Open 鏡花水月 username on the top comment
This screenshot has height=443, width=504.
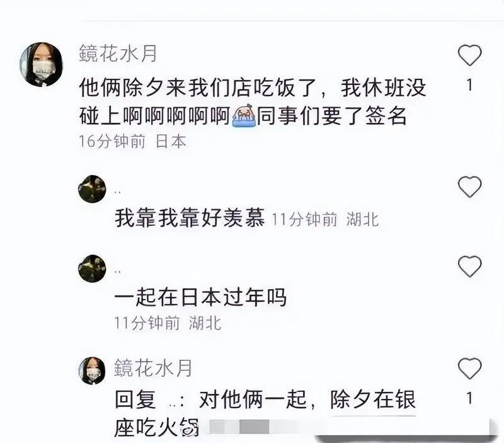(118, 54)
